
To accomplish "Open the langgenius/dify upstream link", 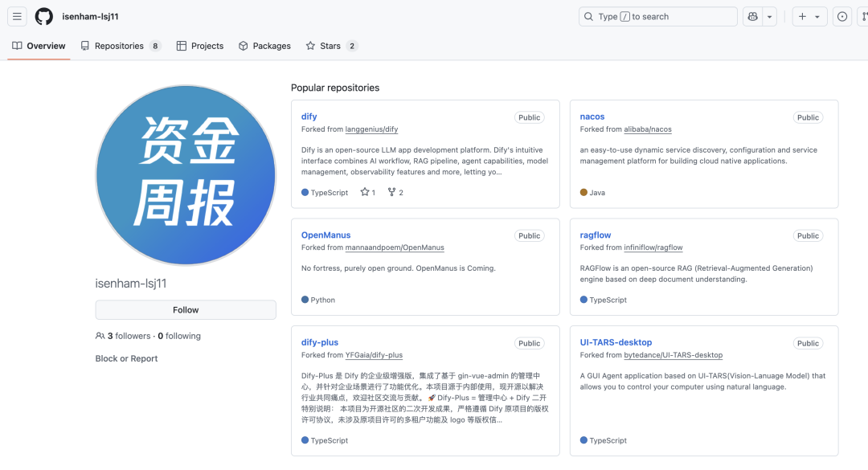I will 371,129.
